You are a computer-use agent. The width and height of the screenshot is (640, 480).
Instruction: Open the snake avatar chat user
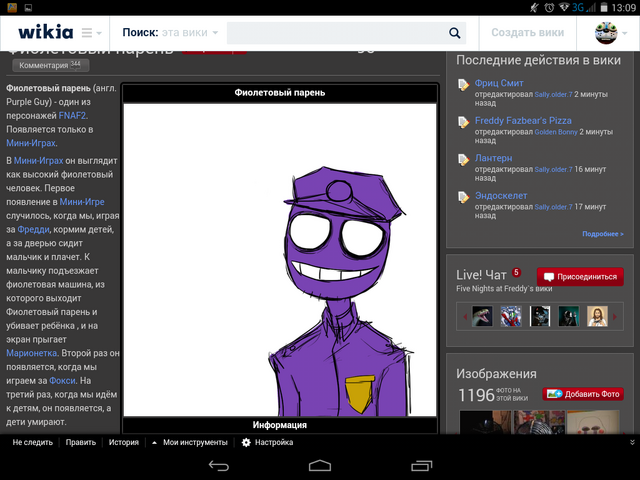coord(482,316)
